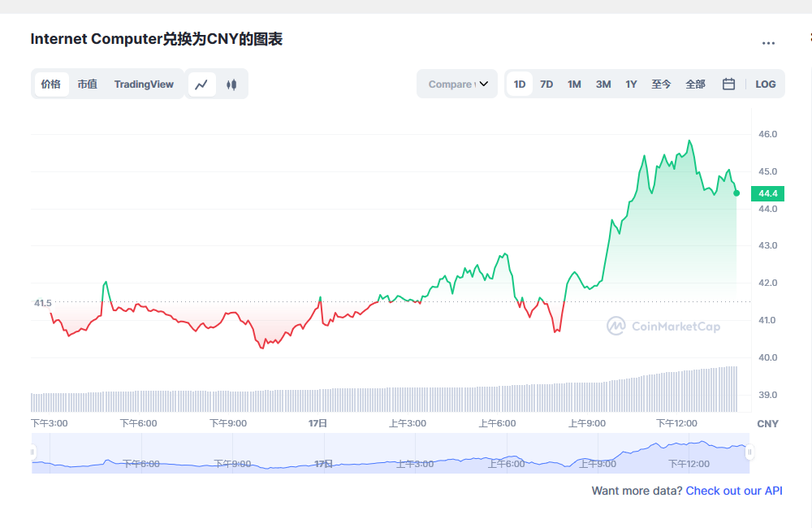Select the 1D time range
Screen dimensions: 812x528
tap(520, 84)
